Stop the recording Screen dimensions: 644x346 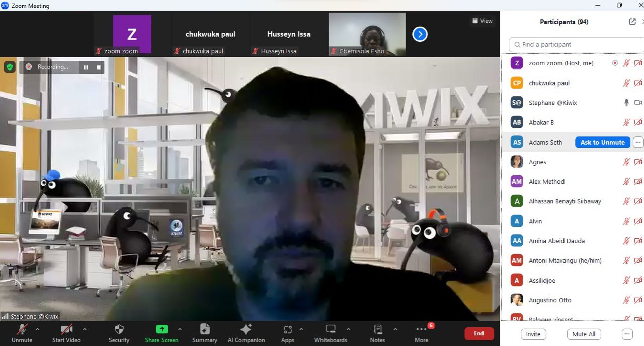point(99,67)
